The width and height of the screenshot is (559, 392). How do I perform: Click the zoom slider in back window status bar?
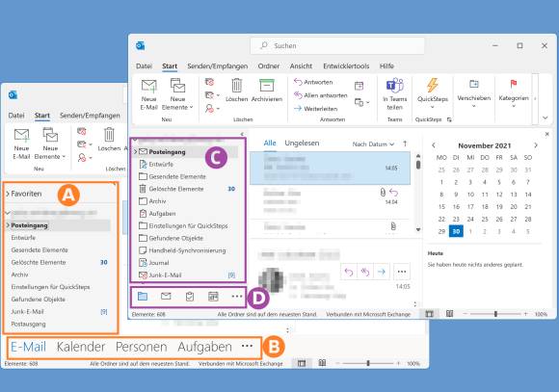click(x=368, y=363)
